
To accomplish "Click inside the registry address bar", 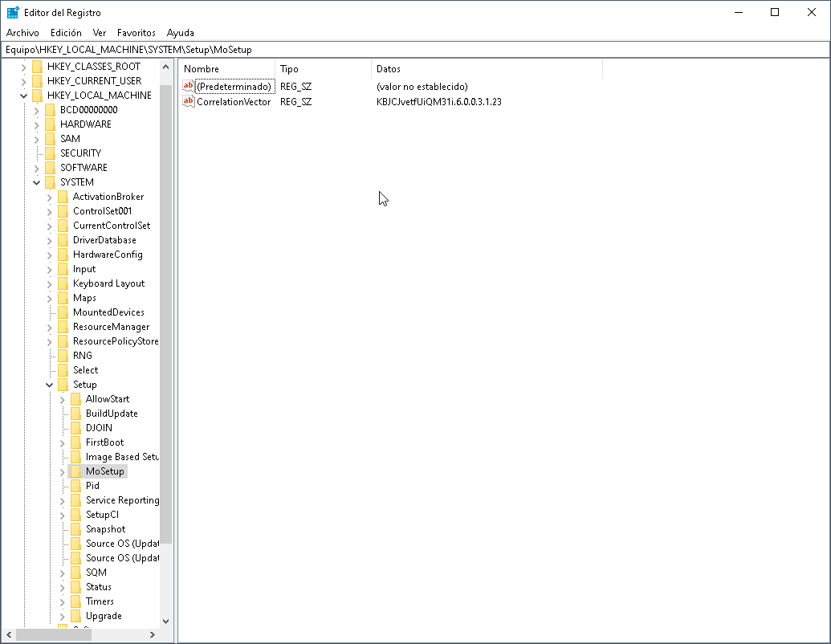I will 321,49.
